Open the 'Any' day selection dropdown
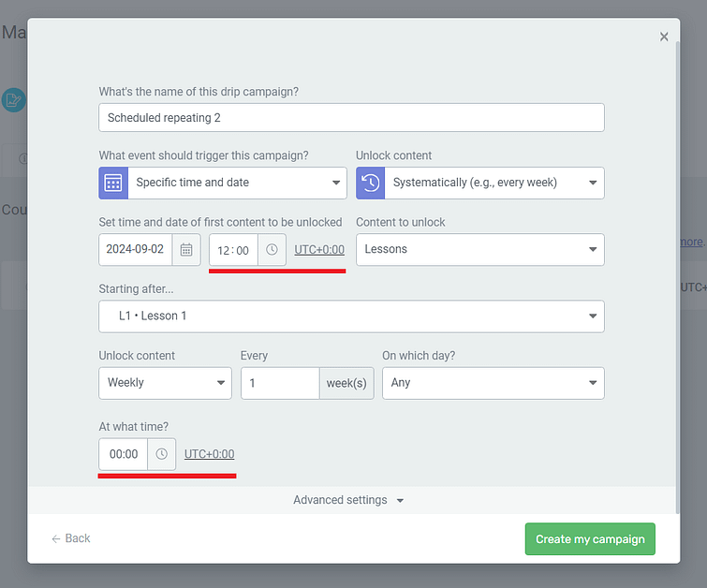 click(493, 383)
